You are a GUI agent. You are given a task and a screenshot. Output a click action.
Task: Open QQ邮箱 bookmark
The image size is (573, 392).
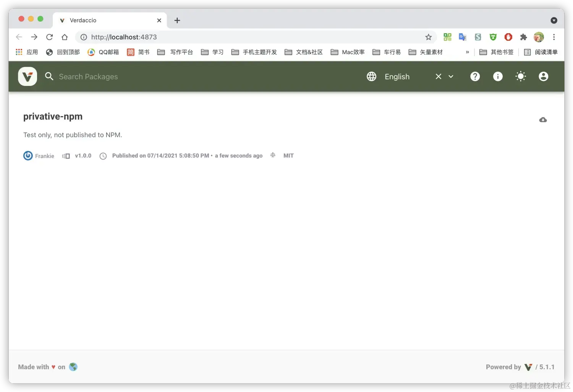tap(103, 52)
